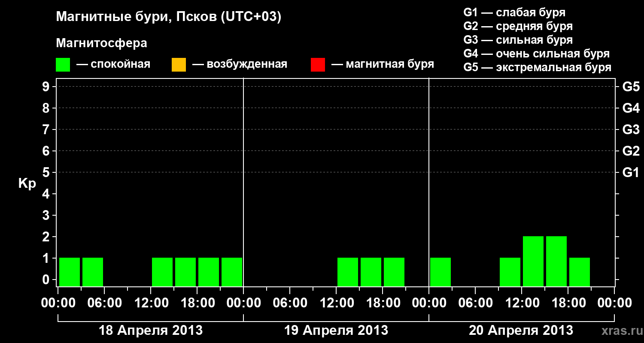644x343 pixels.
Task: Click the 15:00–18:00 bar on 19 April
Action: [x=371, y=272]
